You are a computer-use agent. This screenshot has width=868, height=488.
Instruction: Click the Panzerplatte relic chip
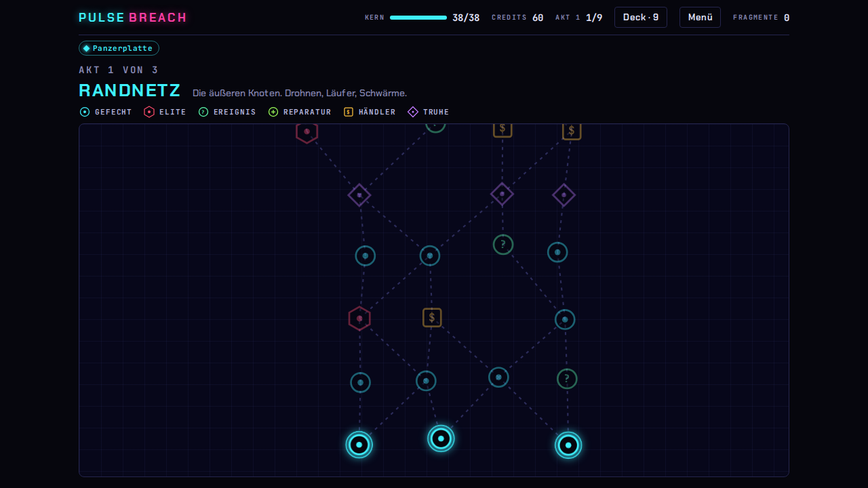pos(119,48)
